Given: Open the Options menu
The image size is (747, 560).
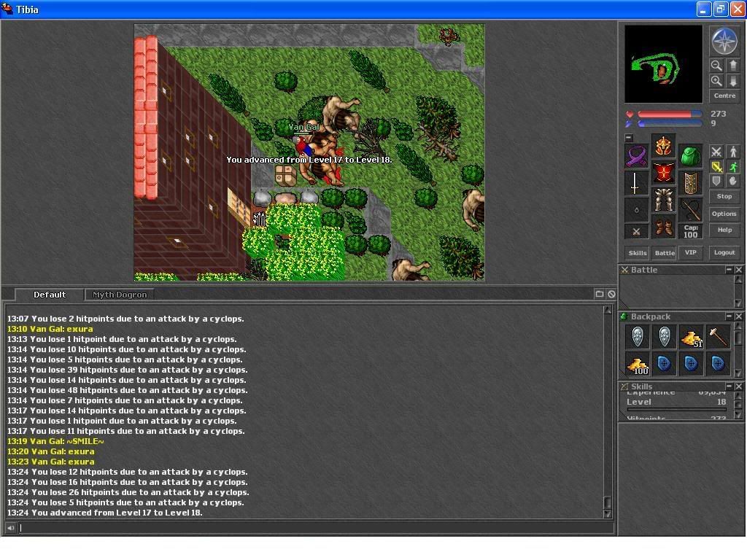Looking at the screenshot, I should tap(724, 214).
